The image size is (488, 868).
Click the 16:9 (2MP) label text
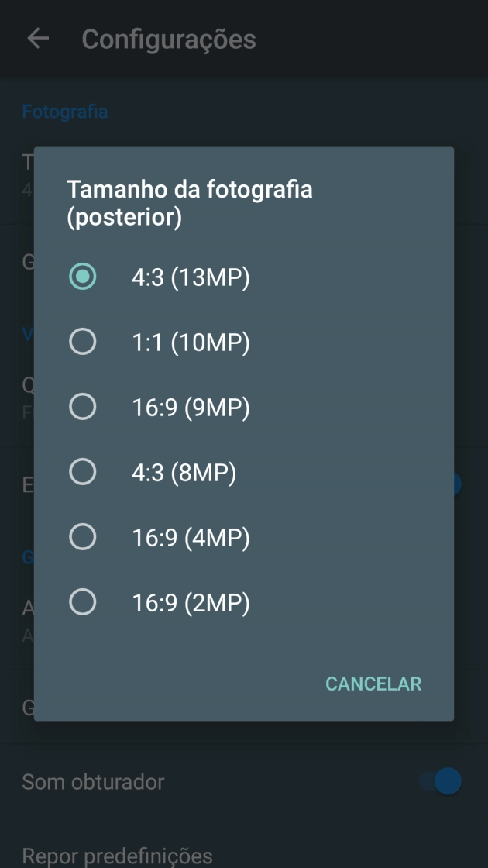(x=191, y=603)
